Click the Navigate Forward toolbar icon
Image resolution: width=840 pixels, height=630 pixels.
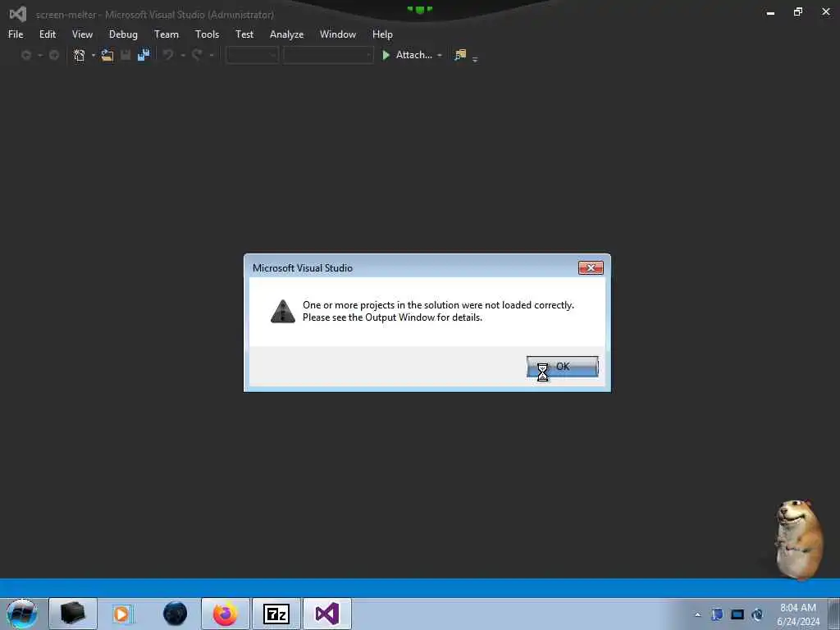pyautogui.click(x=54, y=55)
